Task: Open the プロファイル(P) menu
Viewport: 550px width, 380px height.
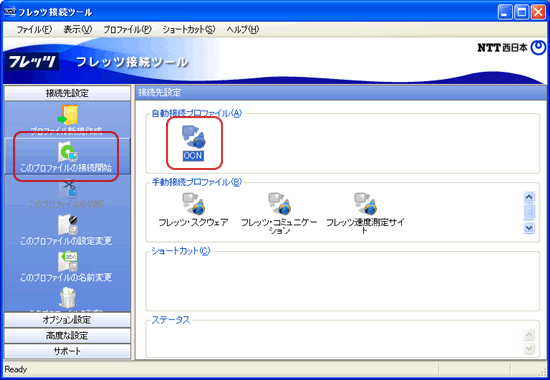Action: pyautogui.click(x=127, y=29)
